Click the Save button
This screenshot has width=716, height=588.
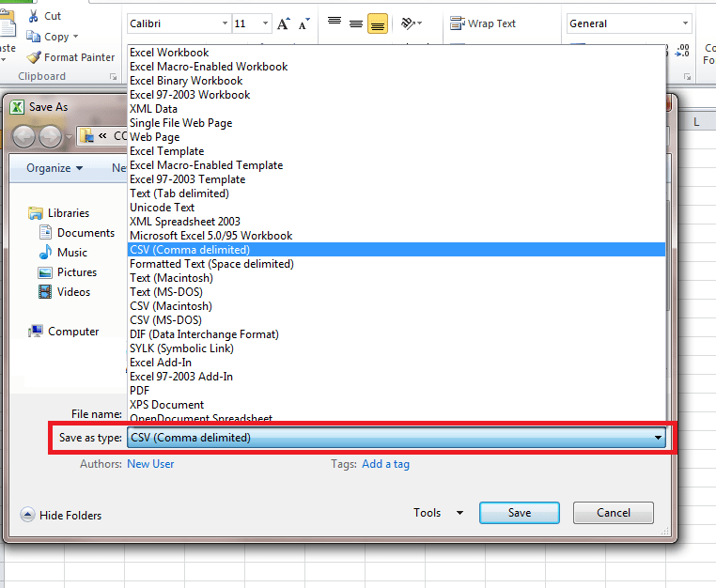pyautogui.click(x=520, y=513)
